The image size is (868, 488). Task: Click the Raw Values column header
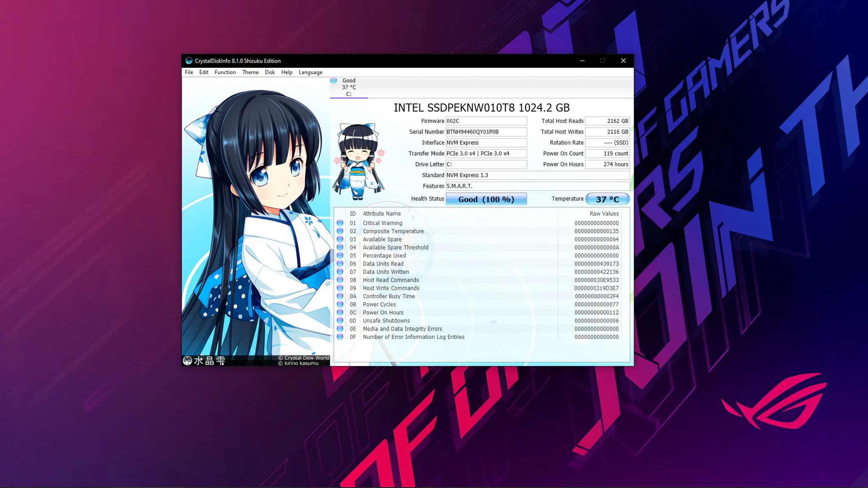pos(604,213)
